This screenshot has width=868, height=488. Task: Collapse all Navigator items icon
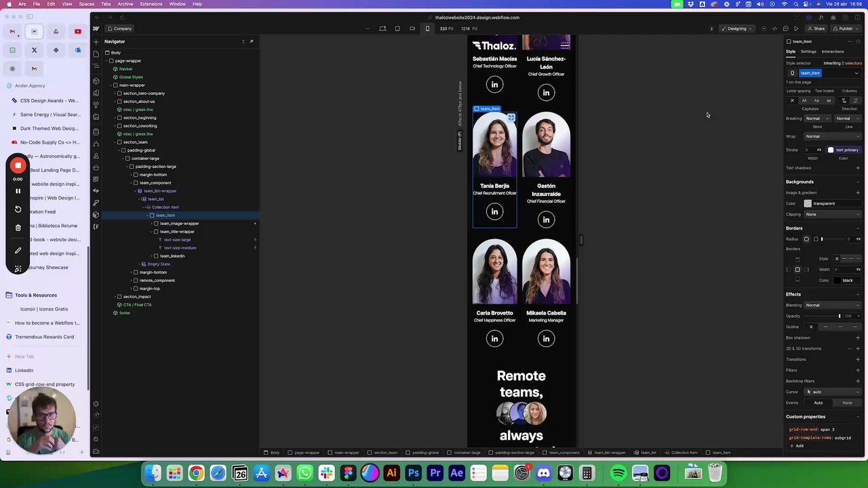click(243, 41)
